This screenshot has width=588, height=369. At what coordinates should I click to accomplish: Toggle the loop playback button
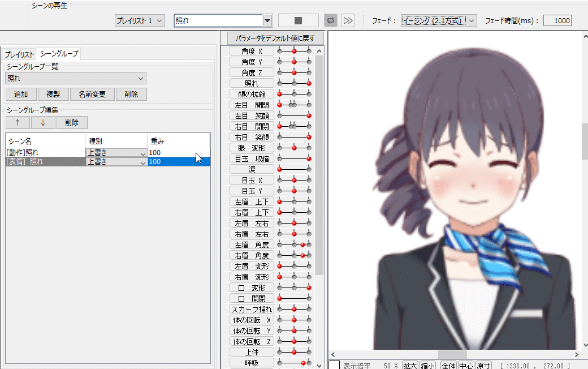330,20
